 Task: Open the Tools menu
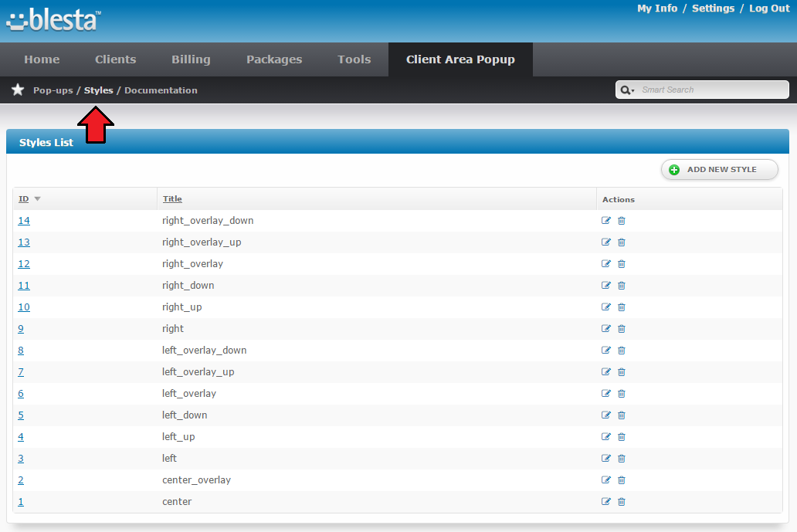354,59
